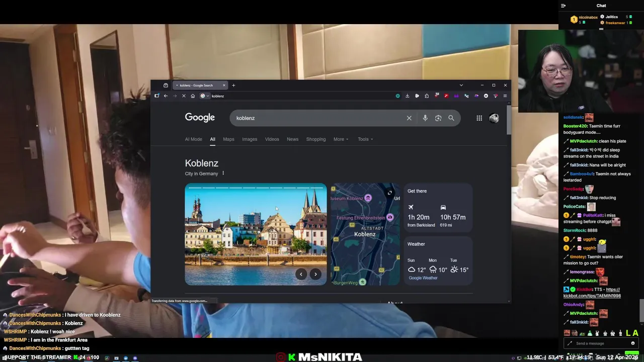This screenshot has height=362, width=644.
Task: Switch to the Shopping tab
Action: click(x=316, y=139)
